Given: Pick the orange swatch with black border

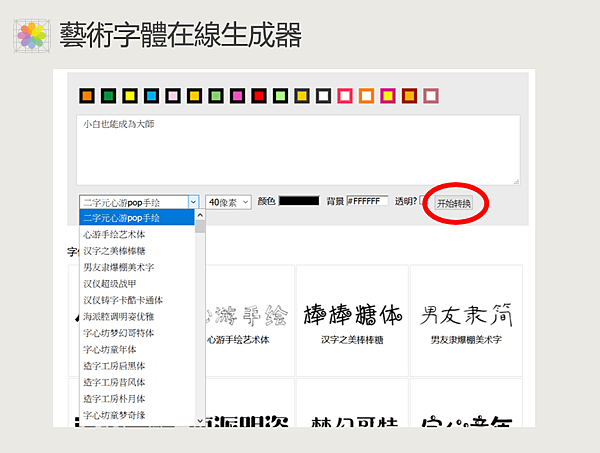Looking at the screenshot, I should (87, 96).
